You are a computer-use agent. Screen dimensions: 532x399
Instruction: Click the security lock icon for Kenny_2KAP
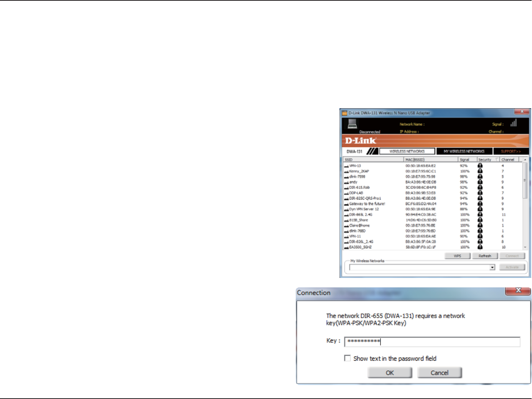pos(480,171)
